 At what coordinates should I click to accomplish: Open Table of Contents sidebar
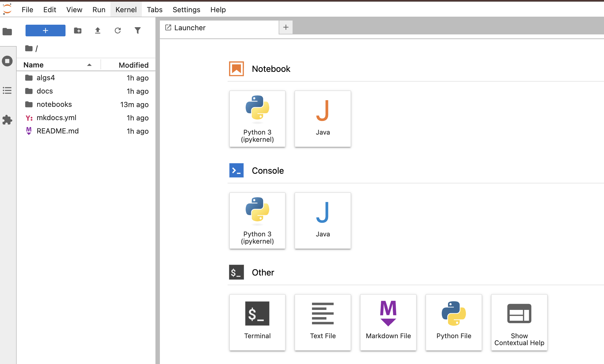tap(7, 90)
